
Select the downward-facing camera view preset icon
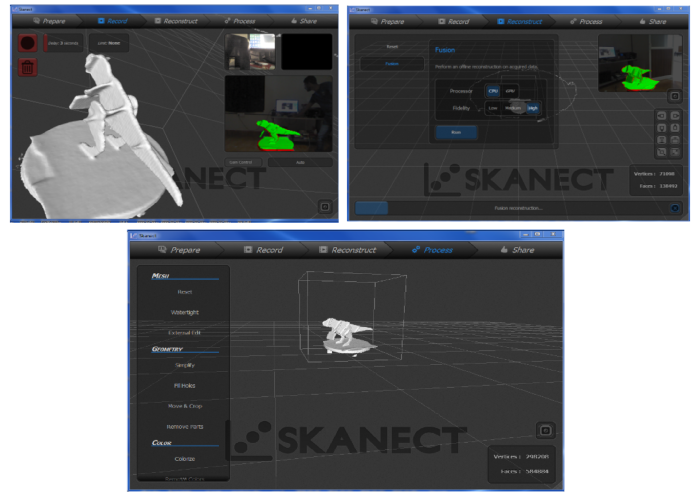662,128
